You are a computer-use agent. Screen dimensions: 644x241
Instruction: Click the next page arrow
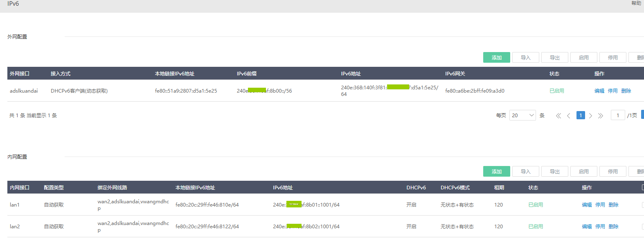pyautogui.click(x=590, y=116)
